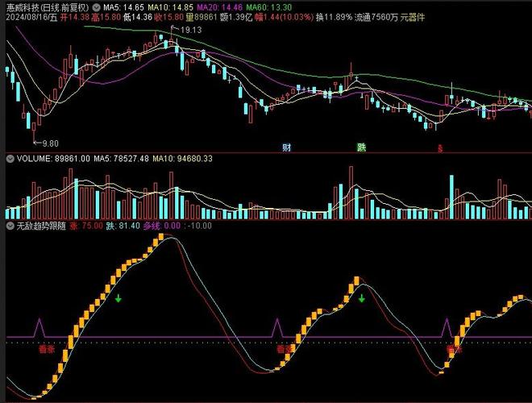Click the float shares 流通7560万
Screen dimensions: 532x403
click(376, 17)
